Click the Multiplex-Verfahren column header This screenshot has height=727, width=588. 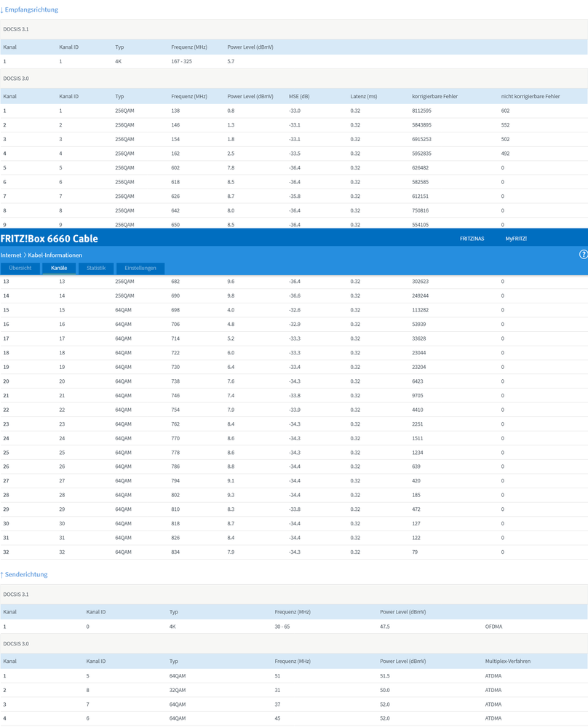click(508, 662)
